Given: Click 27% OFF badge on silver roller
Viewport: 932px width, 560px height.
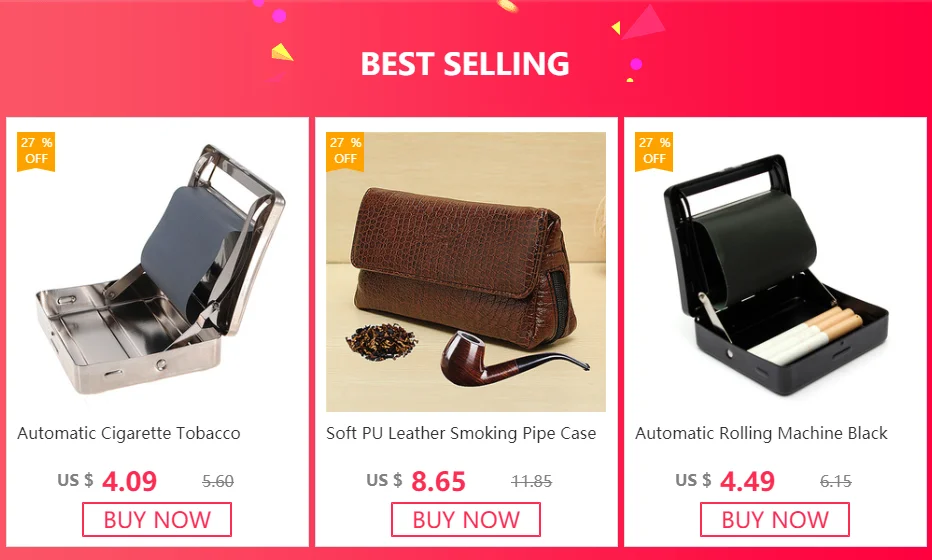Looking at the screenshot, I should coord(36,151).
